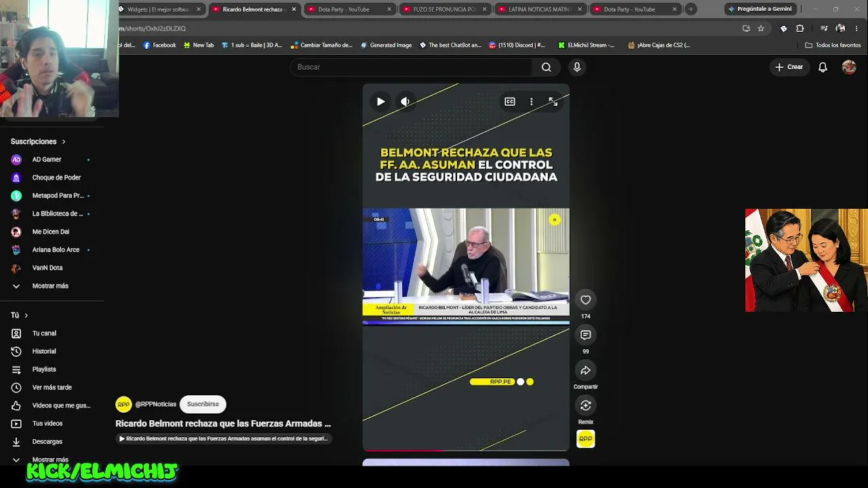Screen dimensions: 868x488
Task: Open the Chrome three-dot menu
Action: pos(858,28)
